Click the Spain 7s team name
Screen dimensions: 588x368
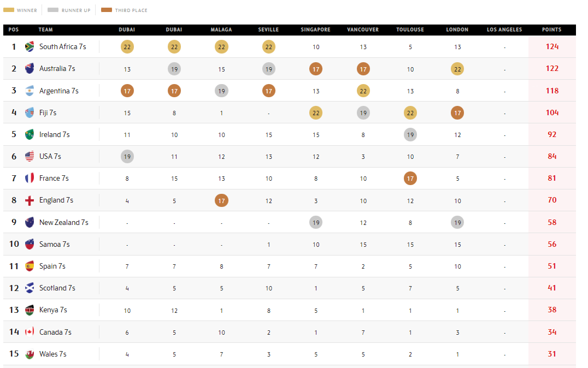pyautogui.click(x=52, y=266)
